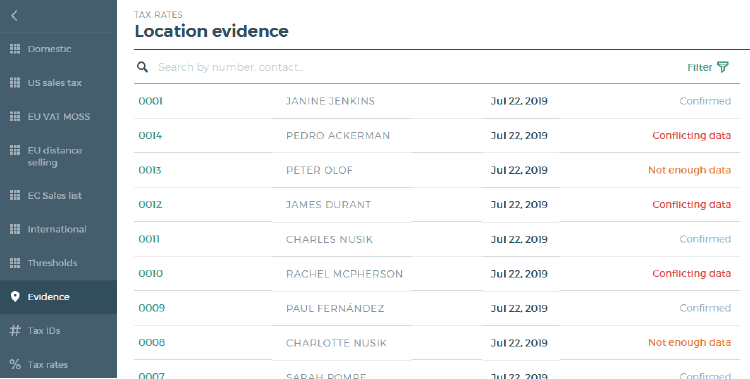This screenshot has height=379, width=750.
Task: Click the percent icon for Tax rates
Action: click(15, 364)
